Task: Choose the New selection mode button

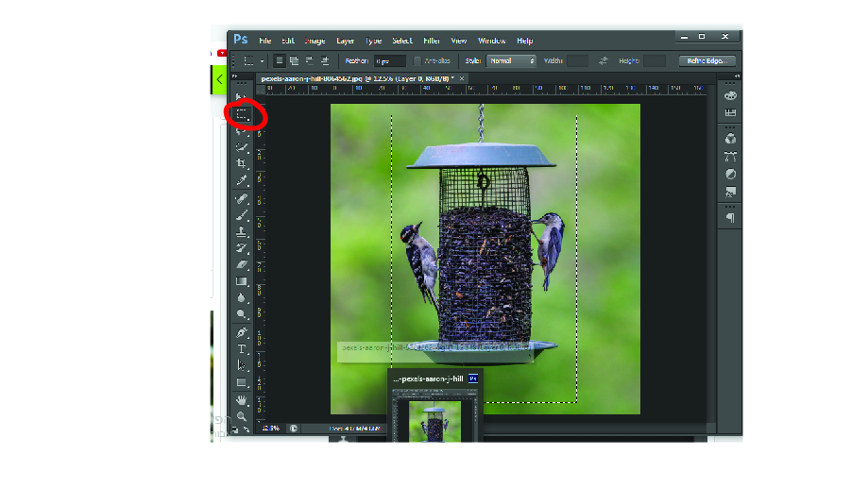Action: [280, 60]
